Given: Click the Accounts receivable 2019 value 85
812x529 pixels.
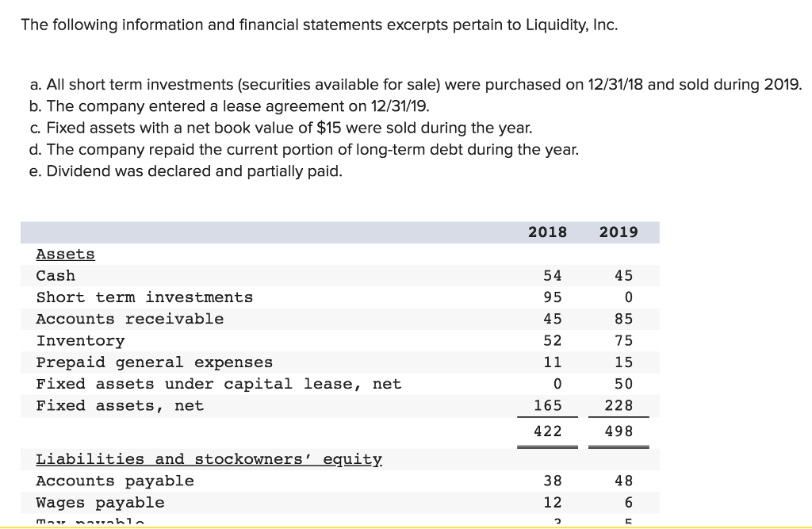Looking at the screenshot, I should 623,319.
